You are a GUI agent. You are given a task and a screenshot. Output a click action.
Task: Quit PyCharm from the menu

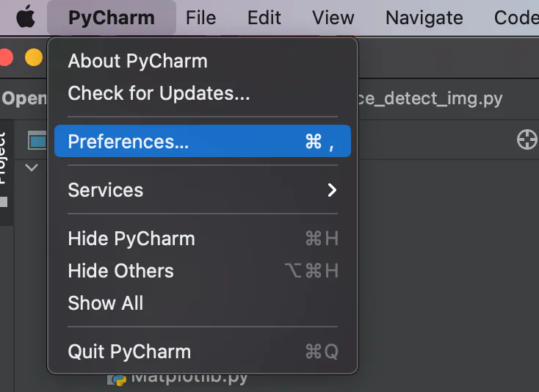[129, 352]
